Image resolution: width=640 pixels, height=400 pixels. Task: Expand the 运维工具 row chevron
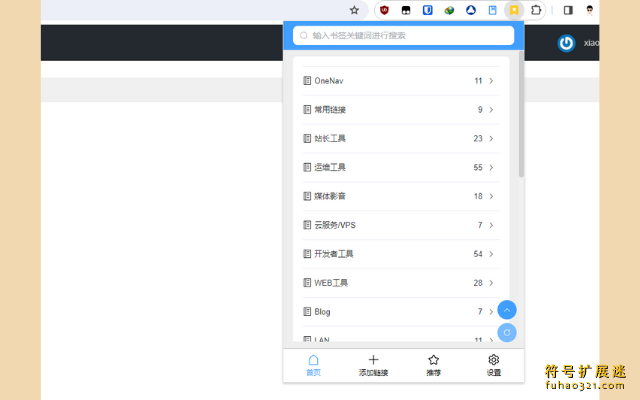tap(491, 168)
